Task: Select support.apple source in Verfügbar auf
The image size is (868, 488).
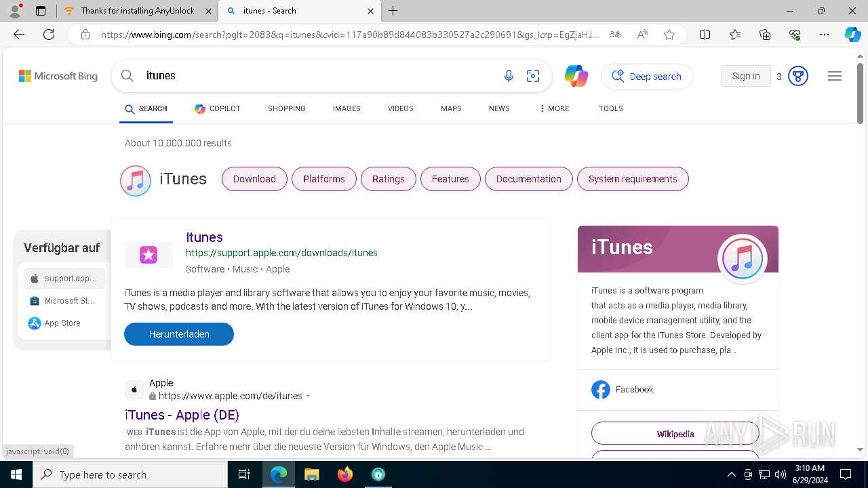Action: 64,279
